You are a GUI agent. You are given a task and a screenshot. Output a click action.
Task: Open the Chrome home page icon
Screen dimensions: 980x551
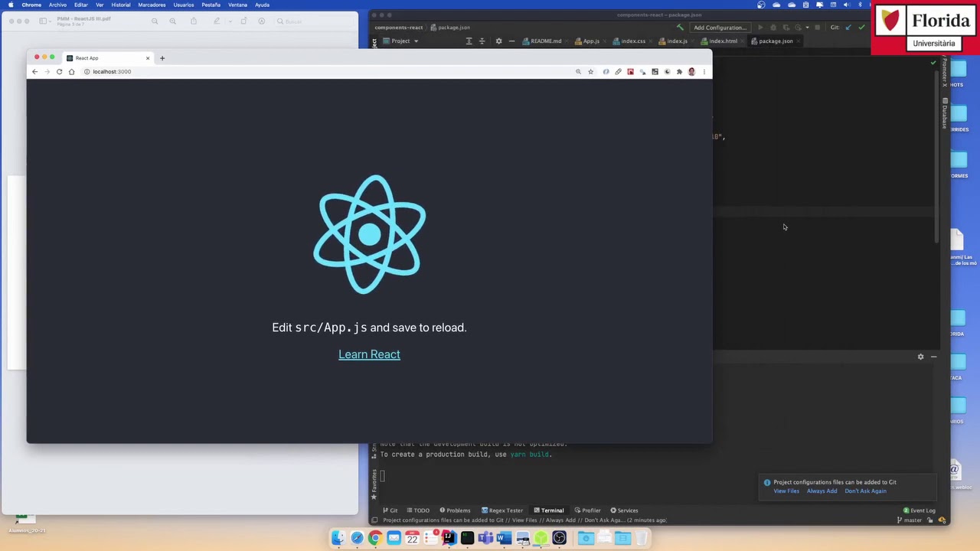click(x=71, y=71)
